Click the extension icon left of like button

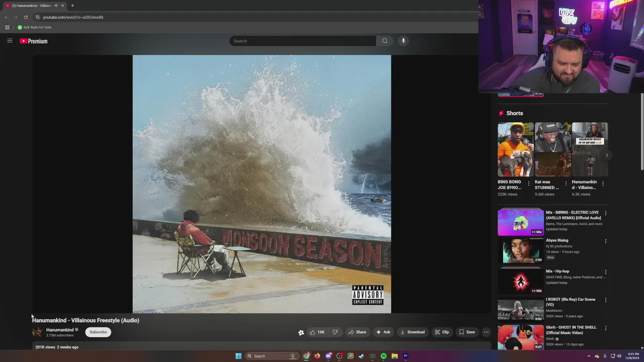click(301, 332)
